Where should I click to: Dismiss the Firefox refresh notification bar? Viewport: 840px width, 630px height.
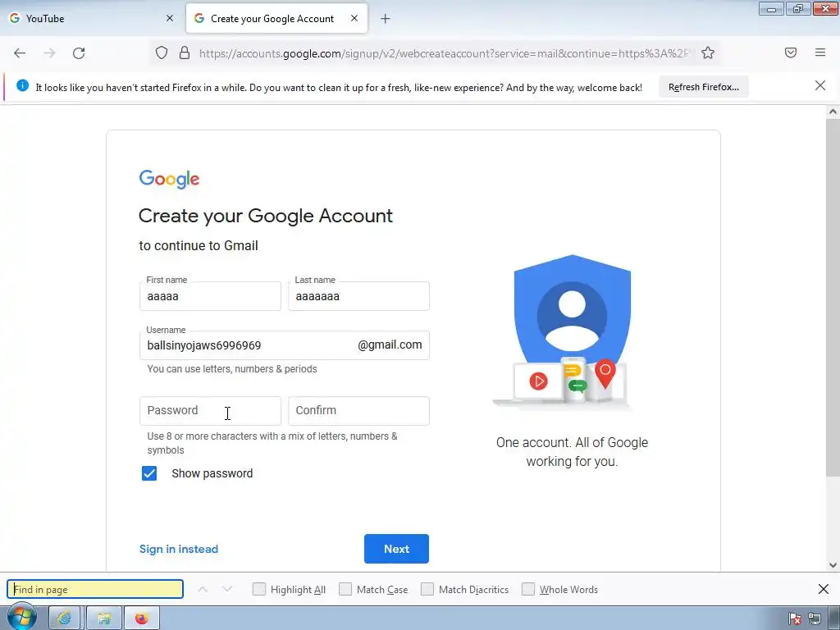pyautogui.click(x=819, y=85)
